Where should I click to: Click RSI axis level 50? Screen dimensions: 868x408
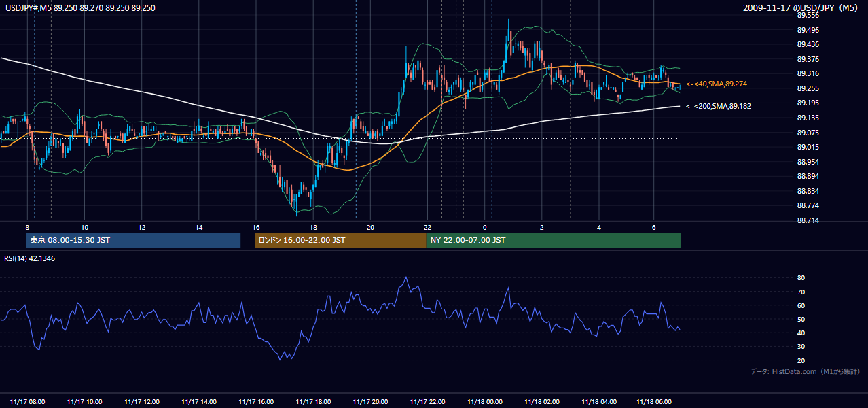[x=801, y=319]
